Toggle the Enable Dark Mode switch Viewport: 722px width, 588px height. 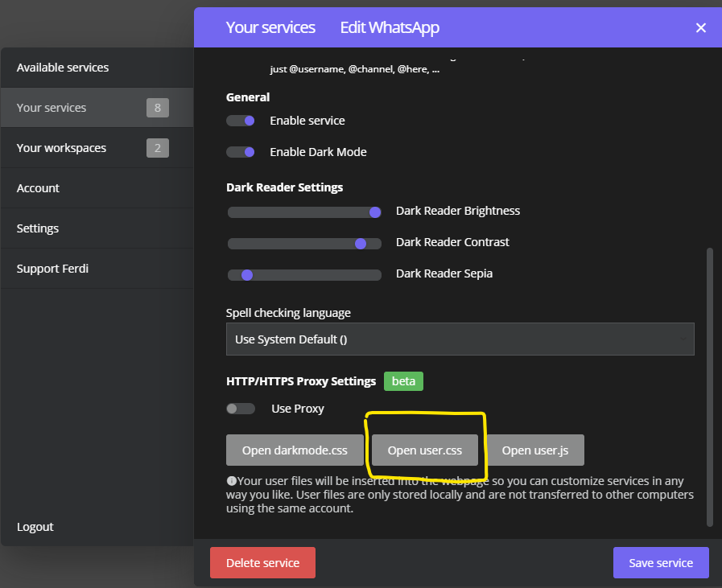tap(241, 152)
